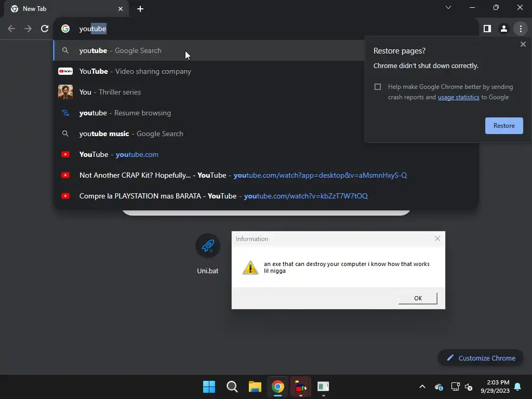Choose the youtube Google Search suggestion

coord(209,50)
